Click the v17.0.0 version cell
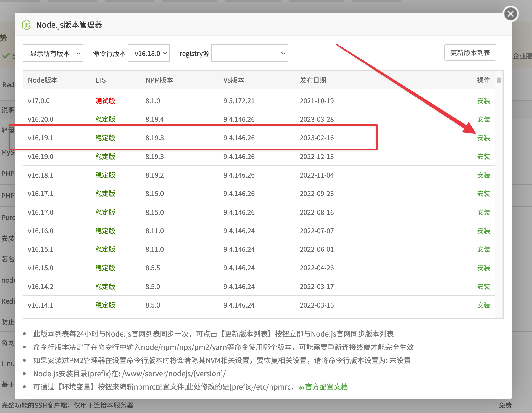This screenshot has height=413, width=532. (x=39, y=101)
